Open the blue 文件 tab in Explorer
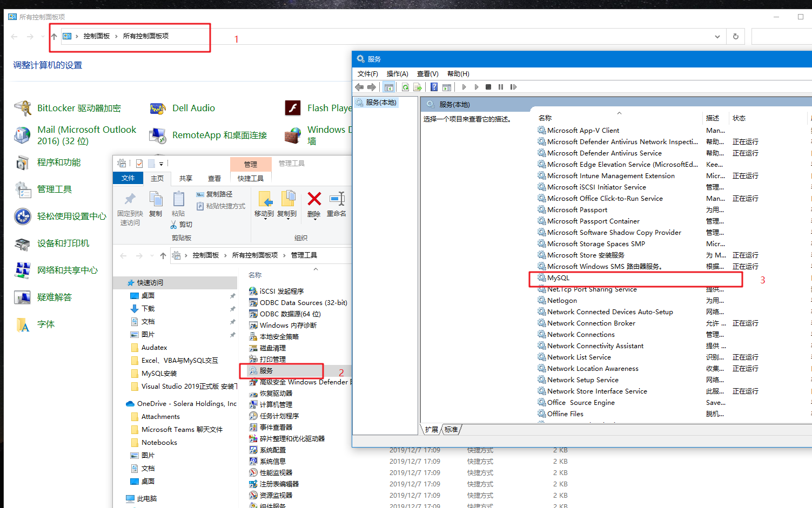 tap(128, 178)
